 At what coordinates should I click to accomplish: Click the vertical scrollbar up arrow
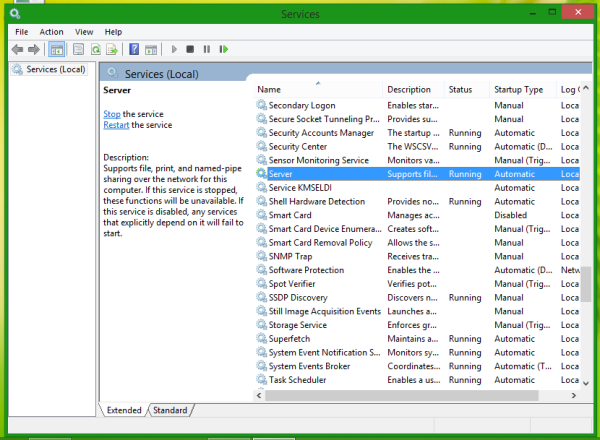tap(586, 88)
